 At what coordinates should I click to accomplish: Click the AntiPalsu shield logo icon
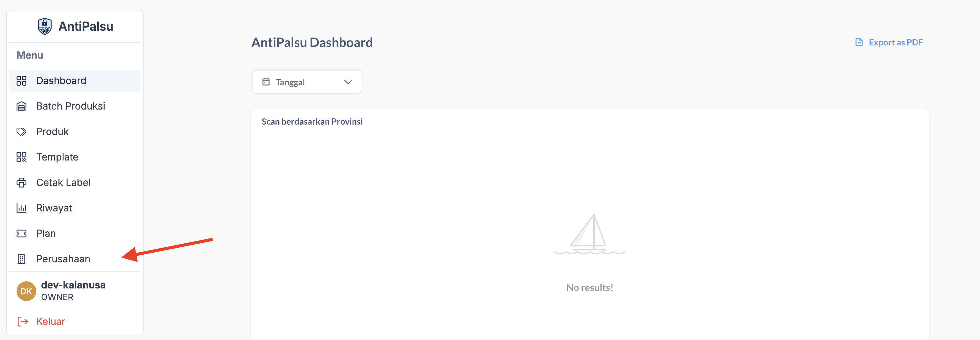click(x=44, y=26)
